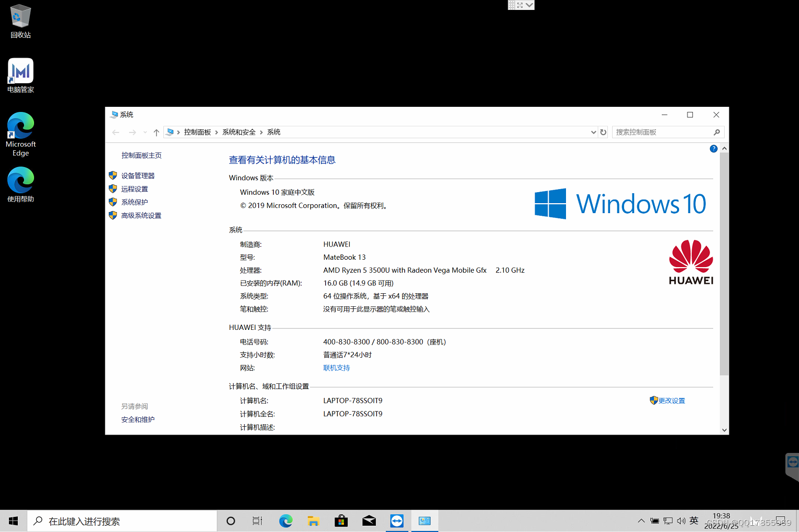The height and width of the screenshot is (532, 799).
Task: Click the forward navigation arrow
Action: 132,132
